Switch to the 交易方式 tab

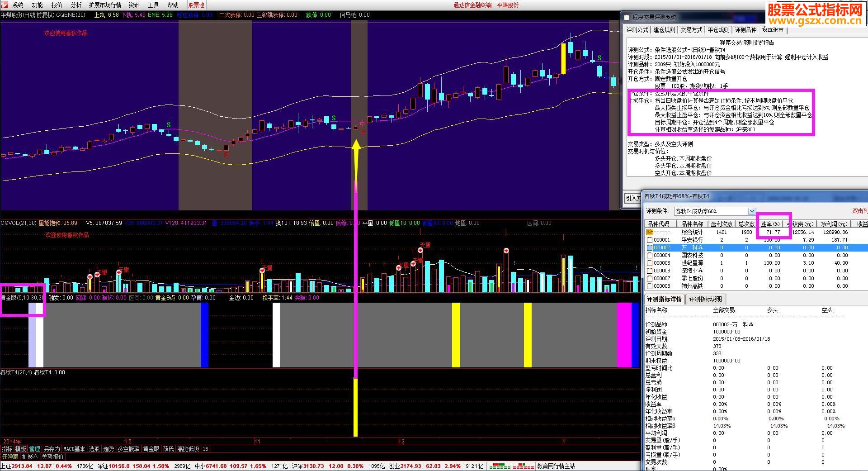pyautogui.click(x=691, y=30)
